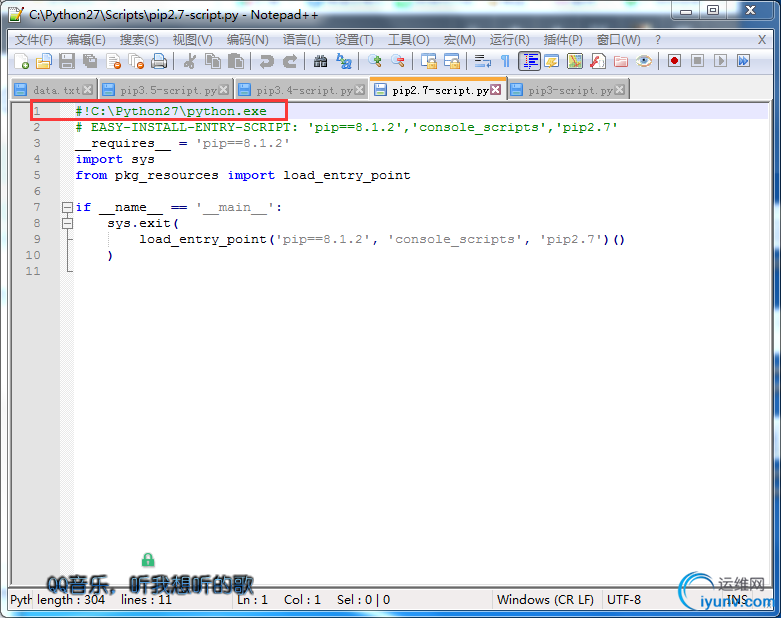The image size is (781, 618).
Task: Click line number 5 in margin
Action: click(x=37, y=175)
